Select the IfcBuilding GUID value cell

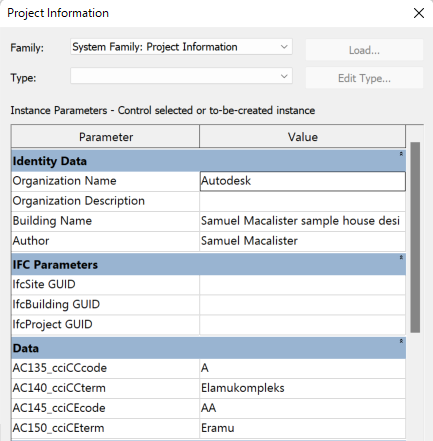[x=303, y=305]
